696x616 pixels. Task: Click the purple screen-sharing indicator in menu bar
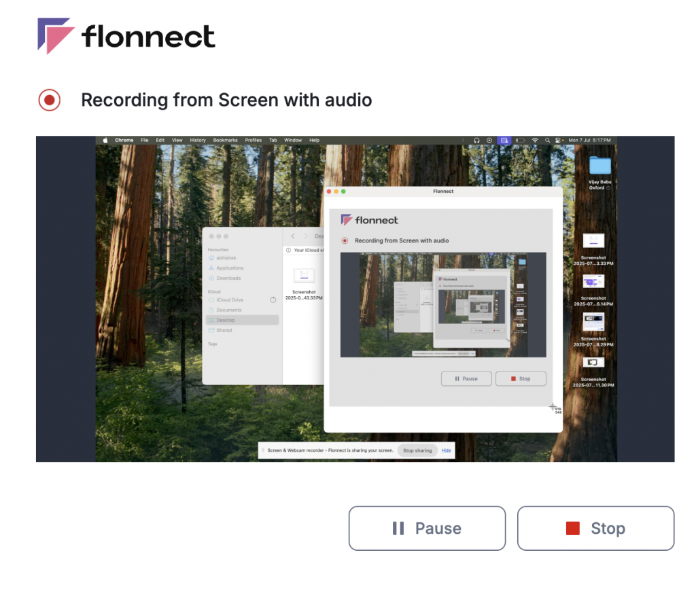coord(504,140)
